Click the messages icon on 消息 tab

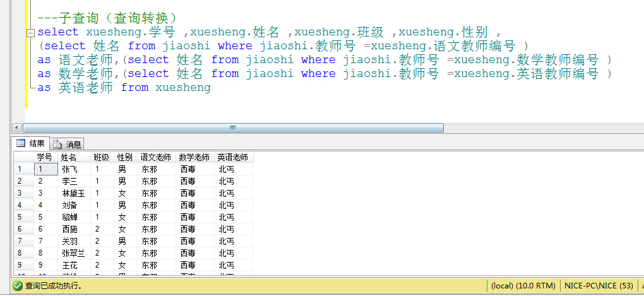(x=57, y=145)
